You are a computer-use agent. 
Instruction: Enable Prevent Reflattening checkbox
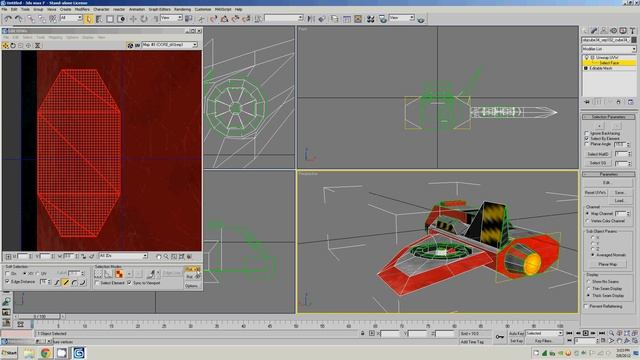pyautogui.click(x=587, y=306)
